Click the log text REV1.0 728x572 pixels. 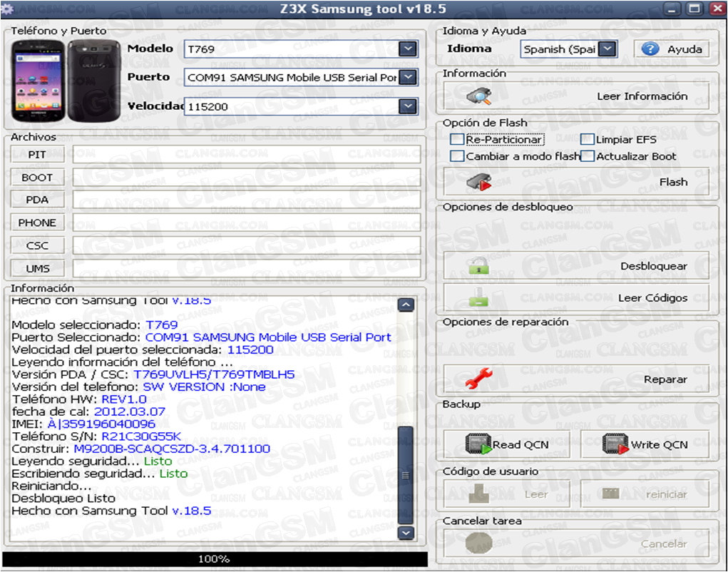click(x=124, y=399)
